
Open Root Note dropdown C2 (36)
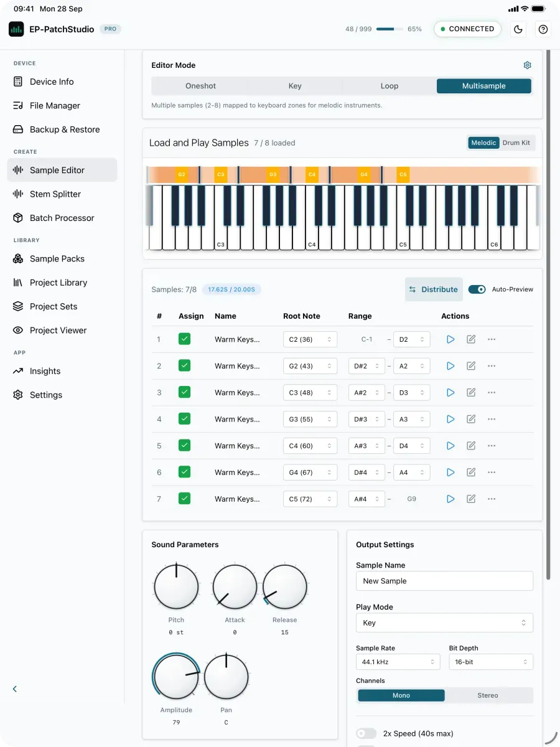tap(310, 339)
